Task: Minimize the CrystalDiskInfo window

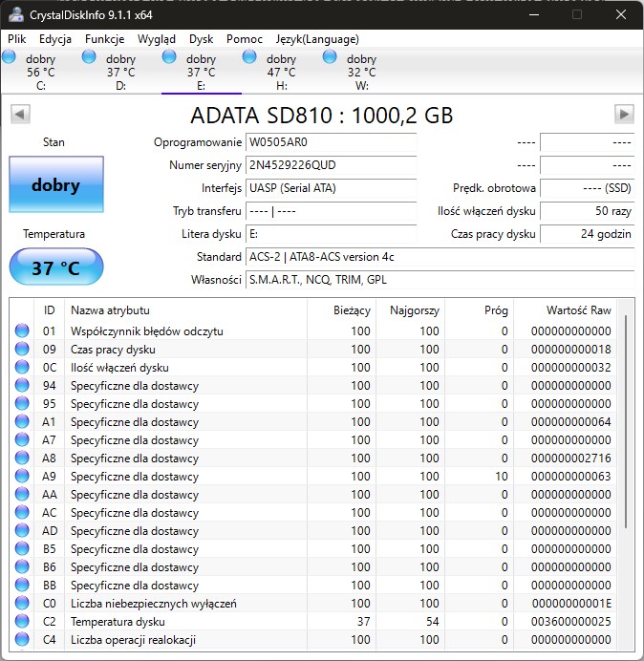Action: pyautogui.click(x=534, y=14)
